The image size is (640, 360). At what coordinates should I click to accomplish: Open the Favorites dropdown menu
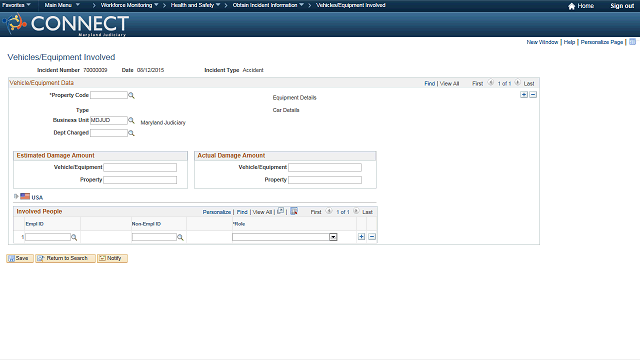16,5
